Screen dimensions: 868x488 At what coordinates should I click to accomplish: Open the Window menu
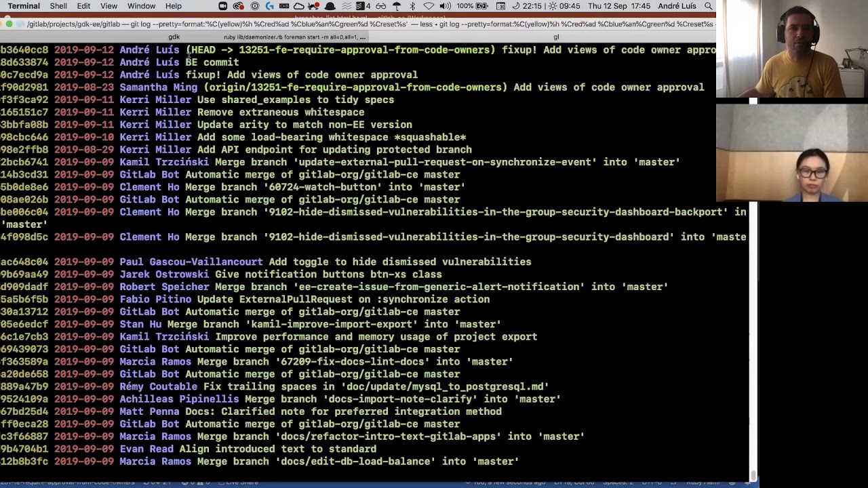142,6
